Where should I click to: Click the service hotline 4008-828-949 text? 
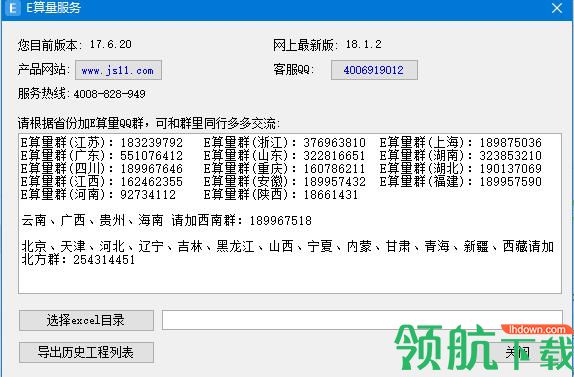tap(109, 94)
